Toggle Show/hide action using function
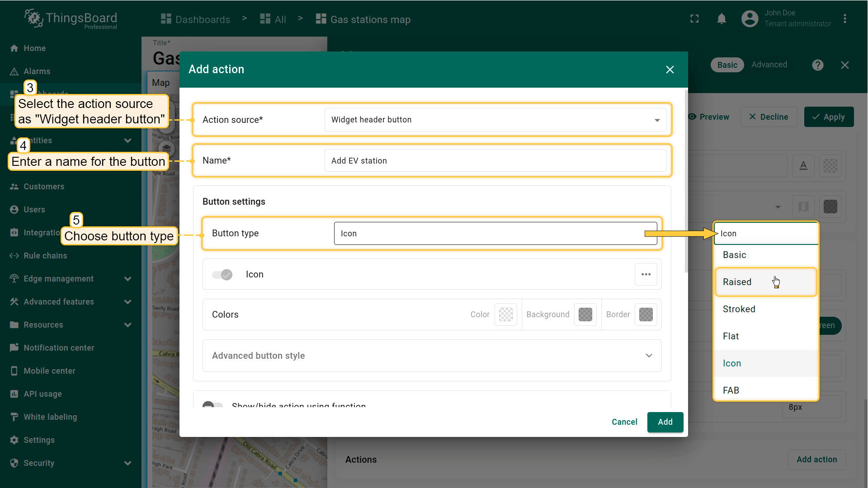This screenshot has width=868, height=488. pyautogui.click(x=212, y=405)
